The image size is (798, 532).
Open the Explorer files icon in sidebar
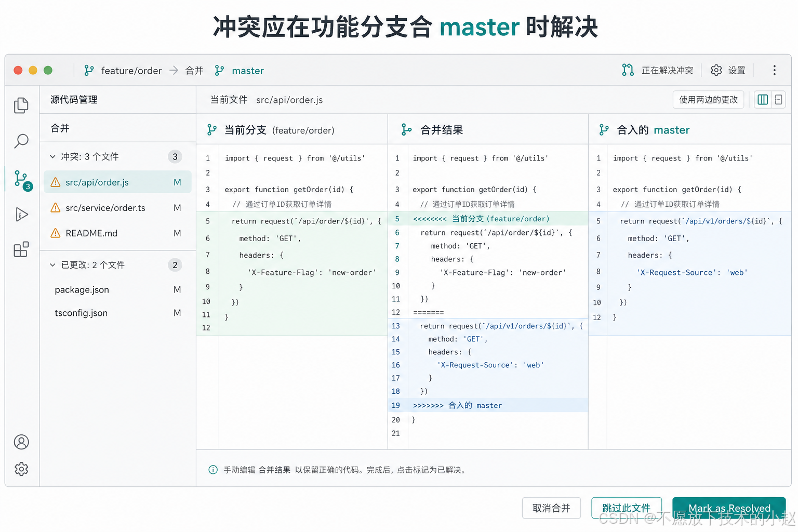(21, 105)
